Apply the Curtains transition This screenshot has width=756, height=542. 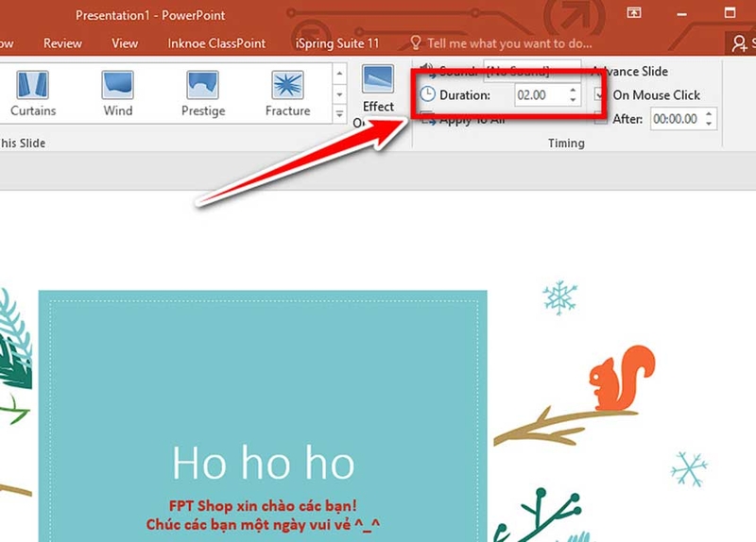[x=33, y=93]
